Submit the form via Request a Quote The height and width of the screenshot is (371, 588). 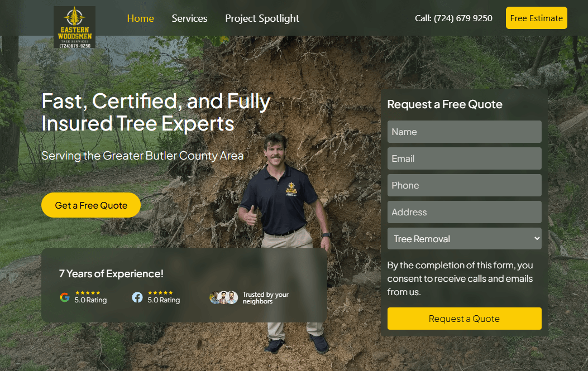point(464,318)
